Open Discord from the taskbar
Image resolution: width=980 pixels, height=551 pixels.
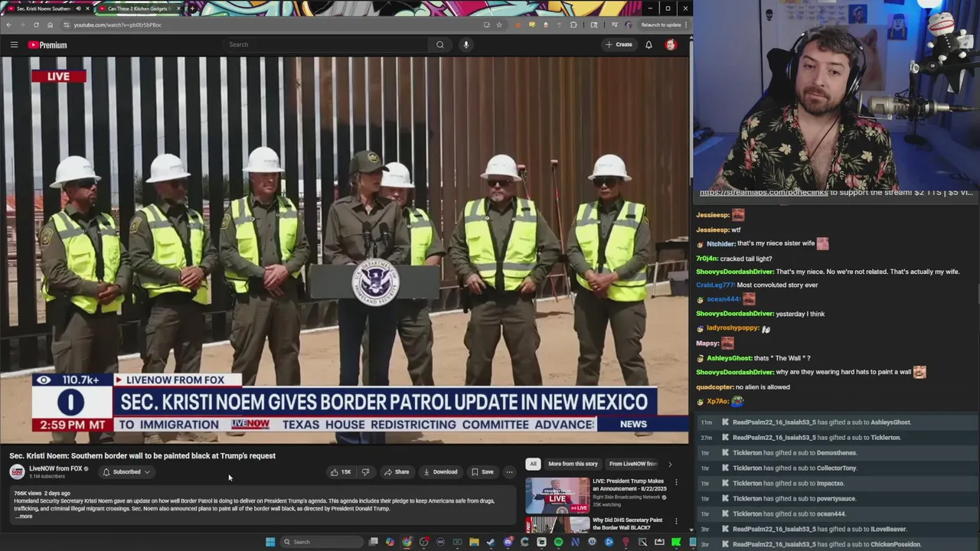[508, 542]
